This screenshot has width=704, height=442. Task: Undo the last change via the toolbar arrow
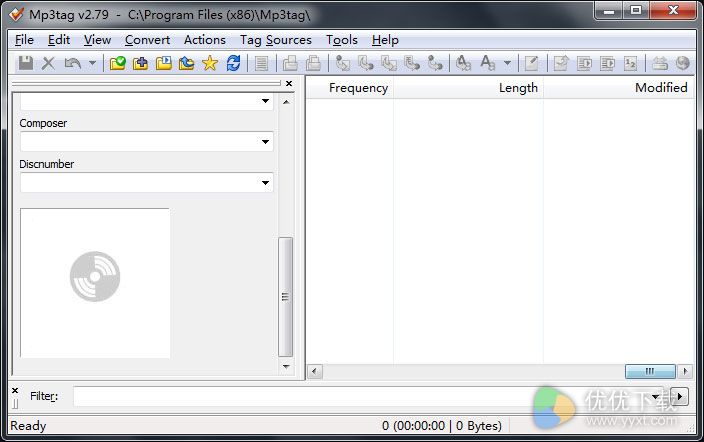(72, 63)
